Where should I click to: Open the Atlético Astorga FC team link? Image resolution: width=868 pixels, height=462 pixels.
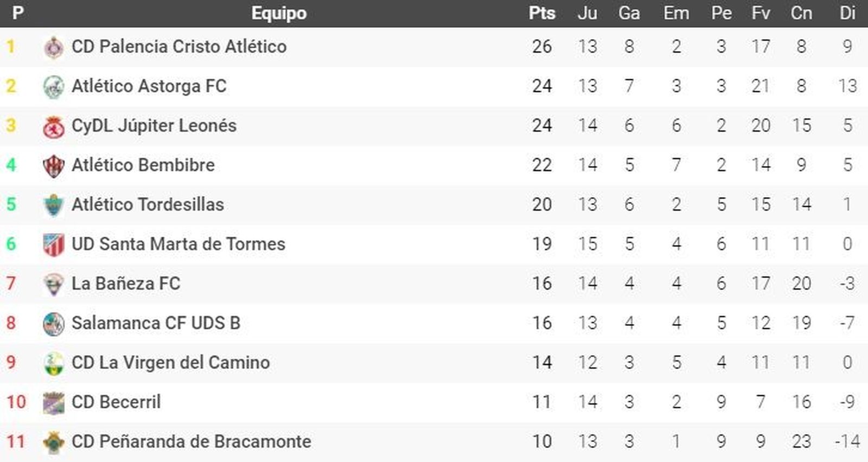point(149,86)
